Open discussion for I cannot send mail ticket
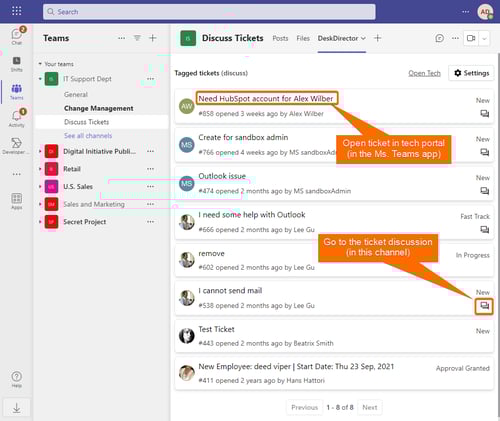500x421 pixels. point(484,306)
